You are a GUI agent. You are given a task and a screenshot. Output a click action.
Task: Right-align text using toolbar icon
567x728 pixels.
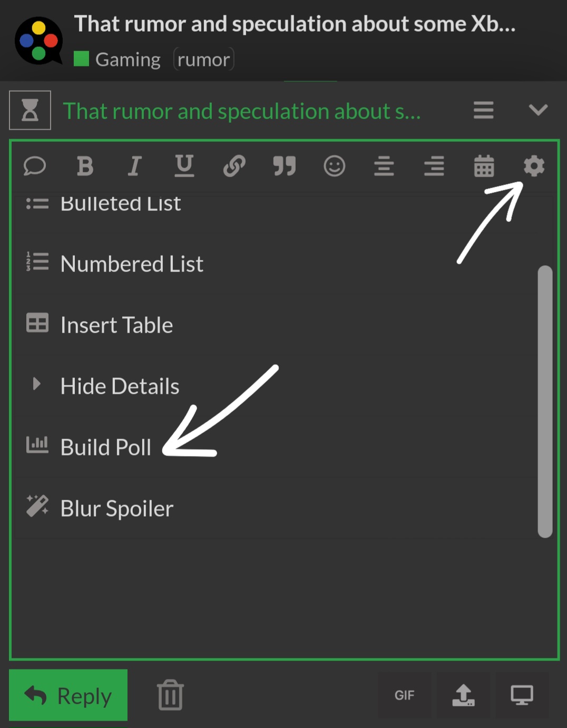pos(434,166)
